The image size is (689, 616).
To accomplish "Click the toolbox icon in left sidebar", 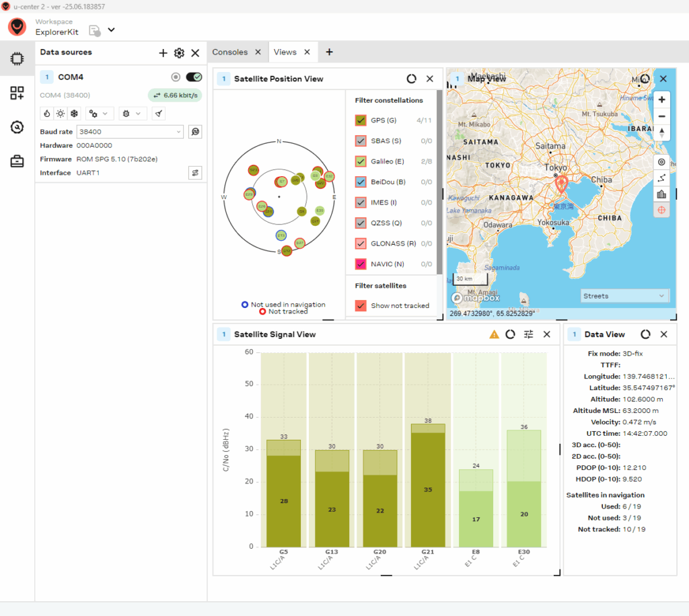I will (x=17, y=161).
